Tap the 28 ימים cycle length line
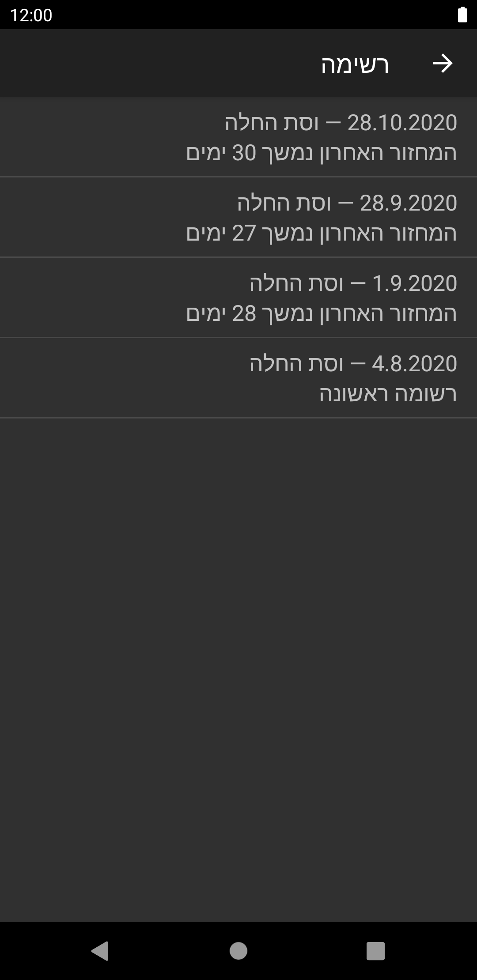 click(321, 313)
